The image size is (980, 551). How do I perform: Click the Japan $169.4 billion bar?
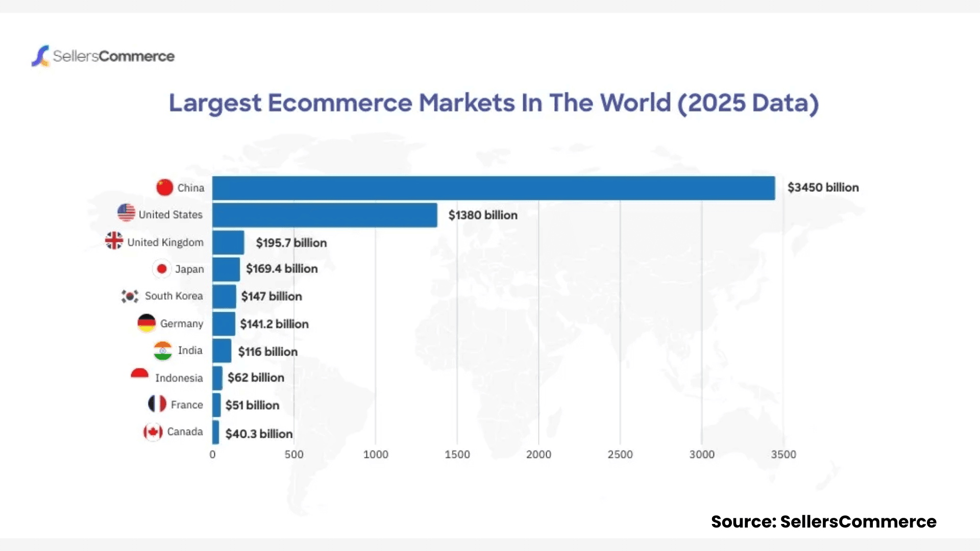coord(226,269)
